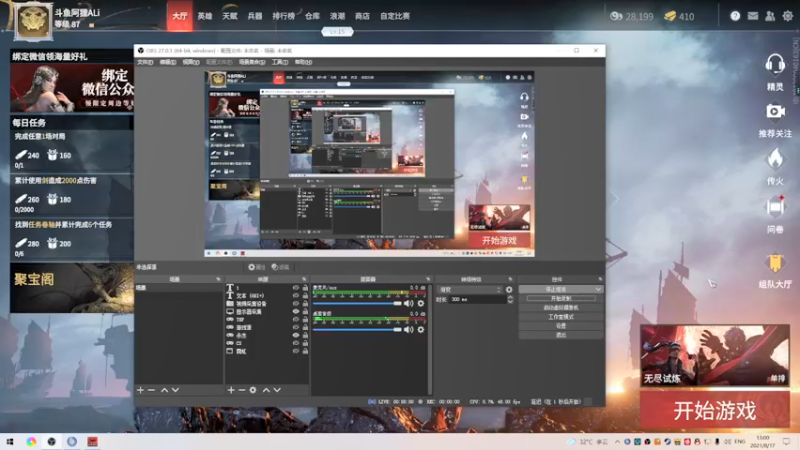Toggle lock on 视频采集设备 source
The height and width of the screenshot is (450, 800).
coord(305,304)
